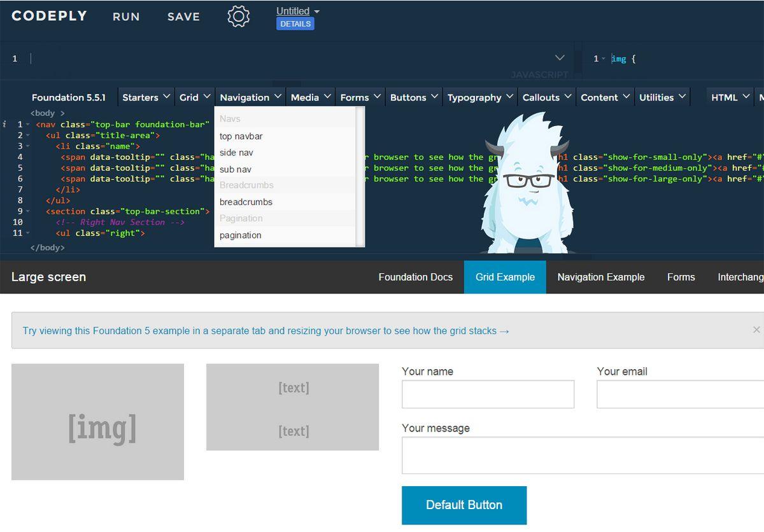This screenshot has width=764, height=532.
Task: Toggle the Navigation dropdown menu
Action: tap(250, 97)
